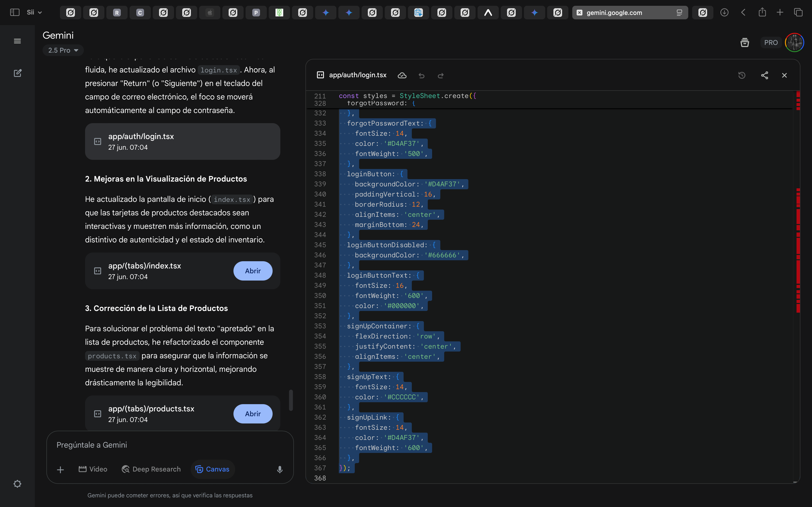812x507 pixels.
Task: Open the Gemini main menu hamburger icon
Action: point(17,41)
